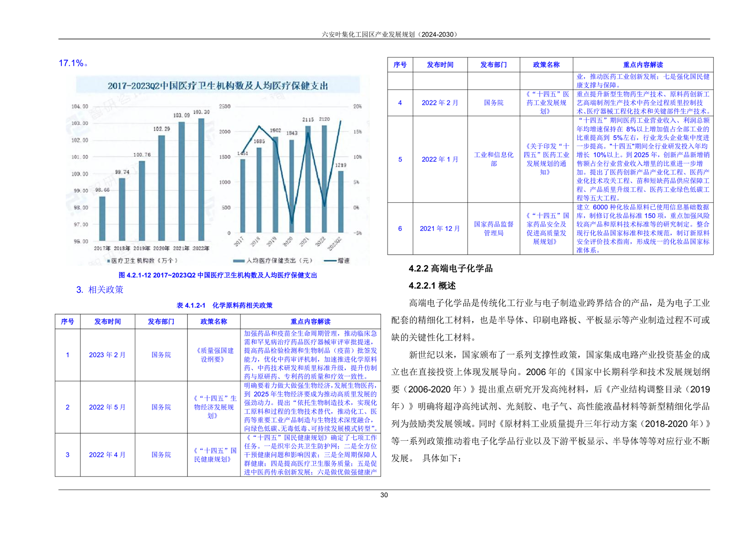Click the "国家药品监督管理局" department cell
756x534 pixels.
[x=493, y=228]
